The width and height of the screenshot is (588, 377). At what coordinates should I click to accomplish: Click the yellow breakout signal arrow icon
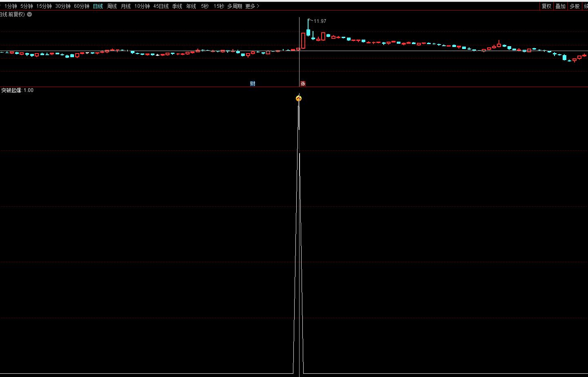(299, 98)
